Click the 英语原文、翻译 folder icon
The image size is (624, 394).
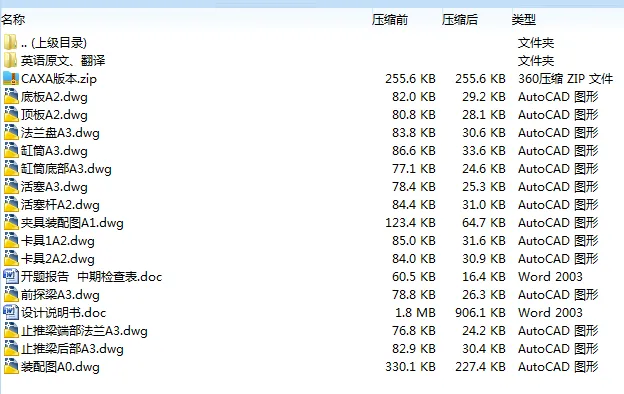(10, 60)
